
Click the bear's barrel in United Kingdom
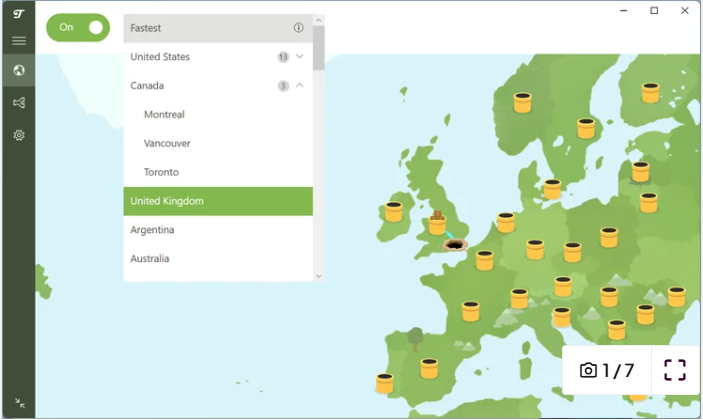437,223
